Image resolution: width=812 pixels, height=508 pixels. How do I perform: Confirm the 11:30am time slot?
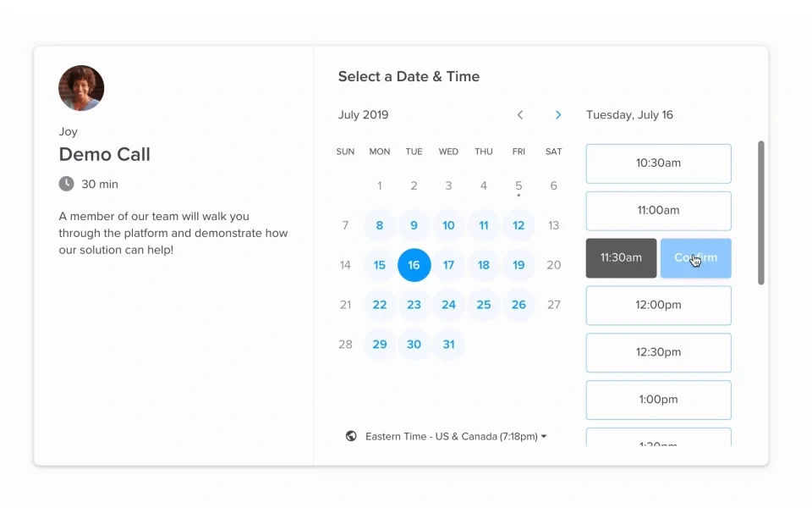pos(695,257)
